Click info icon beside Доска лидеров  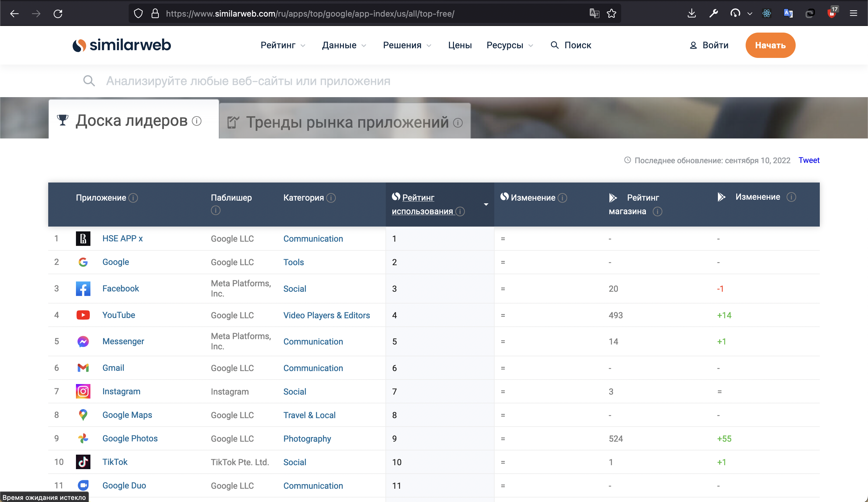coord(197,121)
